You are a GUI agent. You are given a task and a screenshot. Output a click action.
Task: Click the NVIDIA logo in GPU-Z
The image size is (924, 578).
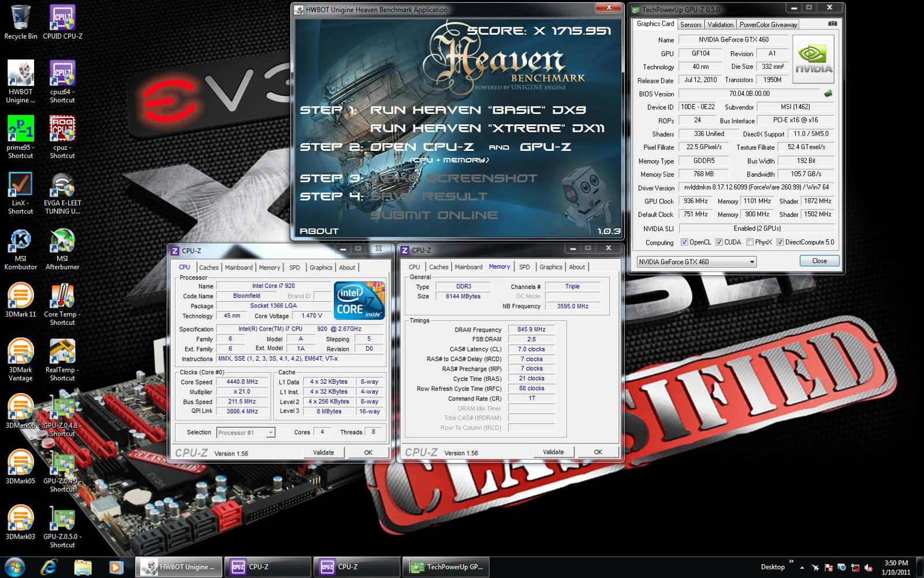point(813,60)
